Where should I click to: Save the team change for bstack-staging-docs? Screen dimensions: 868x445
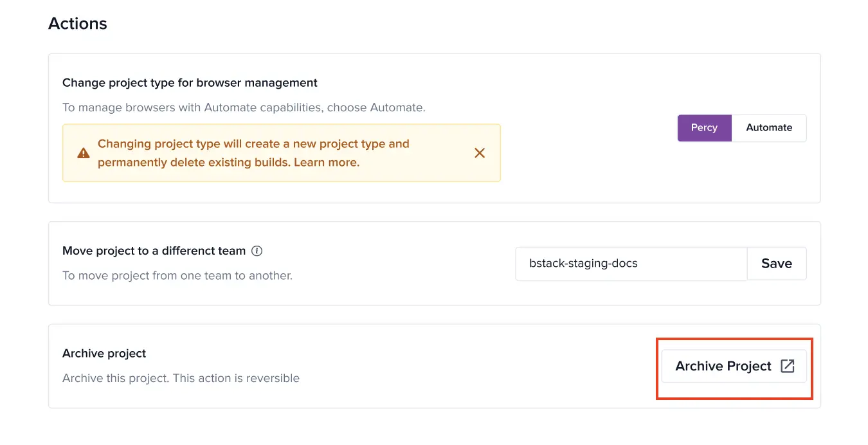pos(776,263)
